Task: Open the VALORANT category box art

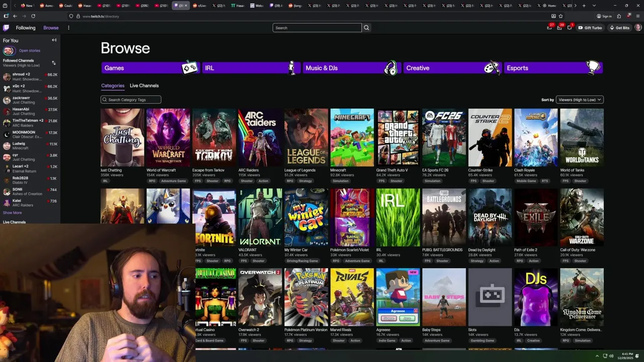Action: pos(260,217)
